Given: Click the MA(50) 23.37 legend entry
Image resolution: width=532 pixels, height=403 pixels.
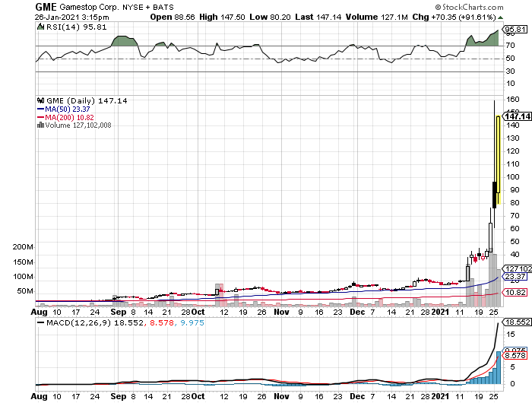Looking at the screenshot, I should [68, 109].
